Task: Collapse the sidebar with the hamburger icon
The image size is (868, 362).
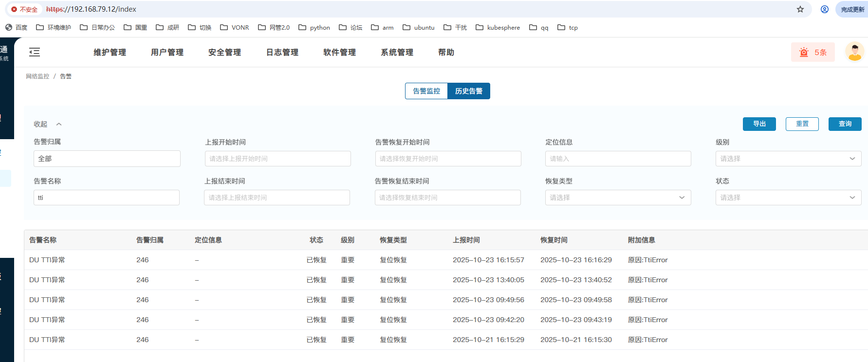Action: [x=35, y=52]
